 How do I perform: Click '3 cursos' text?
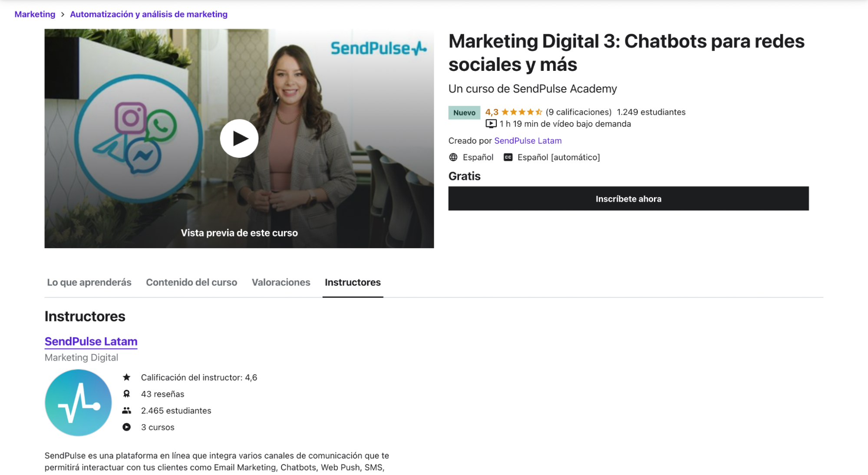click(x=158, y=427)
